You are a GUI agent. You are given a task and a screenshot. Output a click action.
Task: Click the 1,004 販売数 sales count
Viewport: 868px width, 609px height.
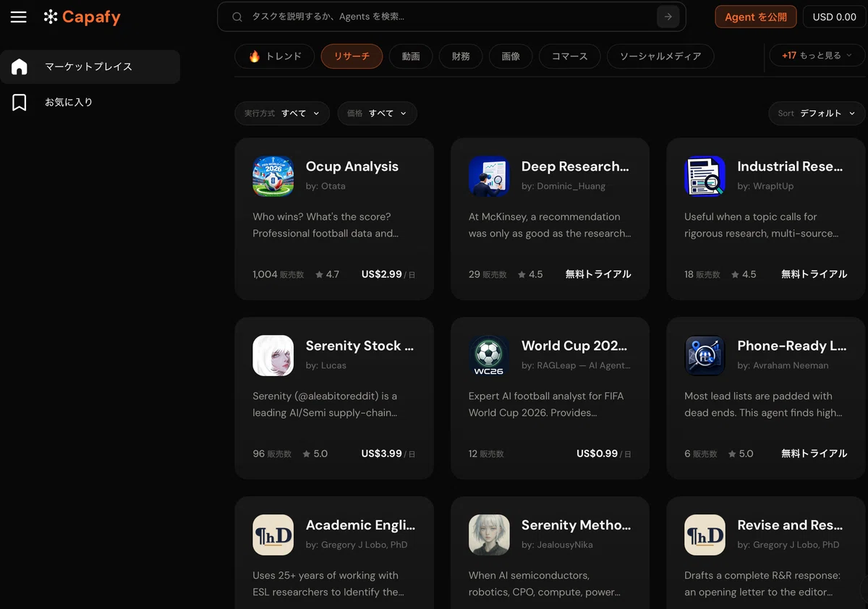click(x=278, y=274)
